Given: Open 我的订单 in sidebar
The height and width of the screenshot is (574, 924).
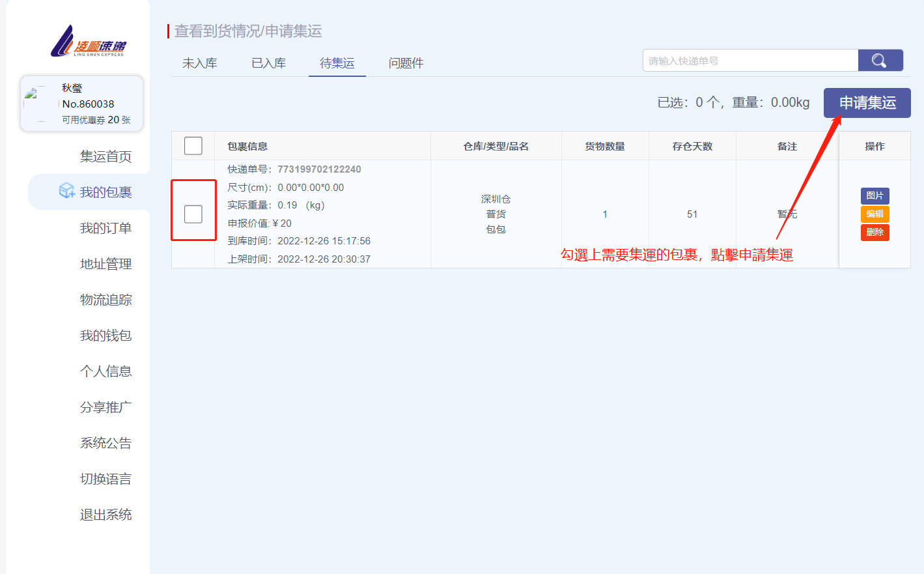Looking at the screenshot, I should tap(106, 228).
